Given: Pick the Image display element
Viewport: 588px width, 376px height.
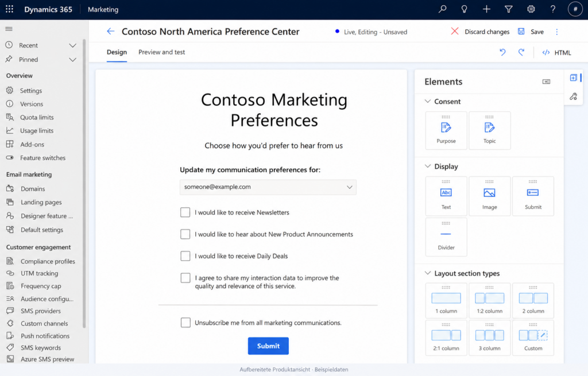Looking at the screenshot, I should pos(489,196).
